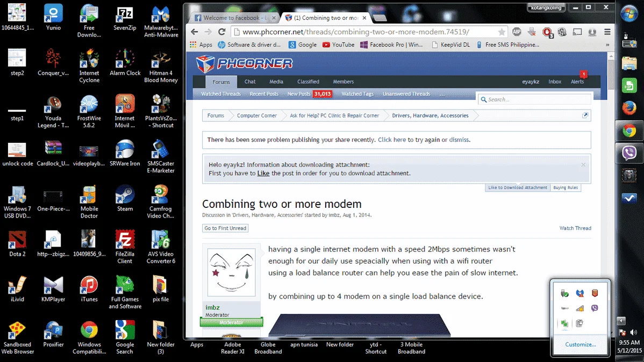Open the eyaykz account menu
The width and height of the screenshot is (644, 362).
coord(530,82)
